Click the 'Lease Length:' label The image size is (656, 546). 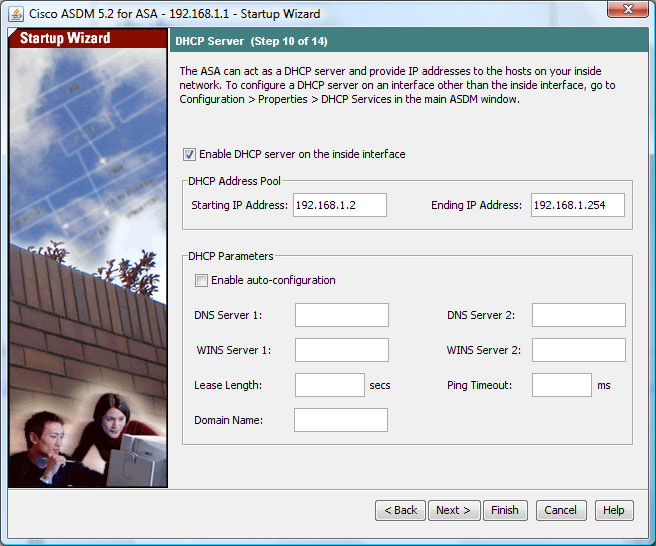(x=228, y=385)
